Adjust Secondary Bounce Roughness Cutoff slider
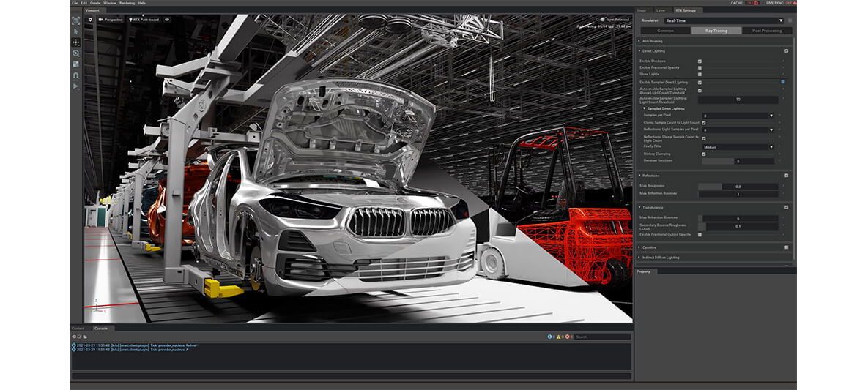The image size is (868, 390). [738, 226]
